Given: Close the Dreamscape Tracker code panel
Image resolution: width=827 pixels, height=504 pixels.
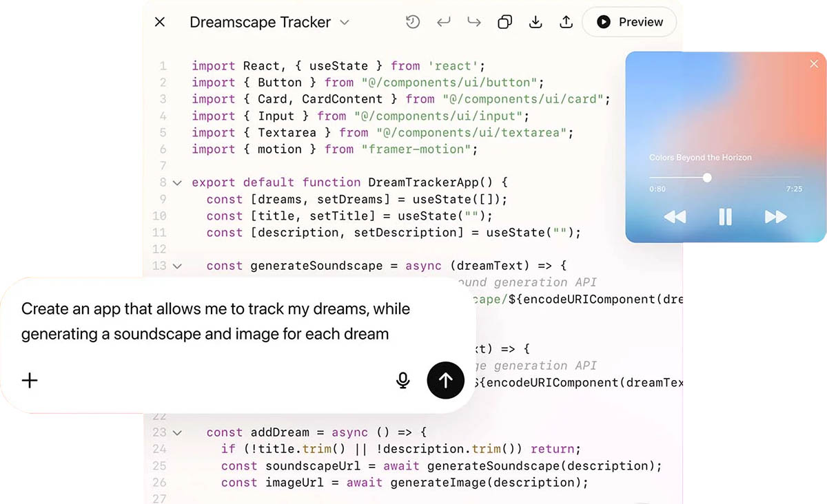Looking at the screenshot, I should click(x=160, y=22).
